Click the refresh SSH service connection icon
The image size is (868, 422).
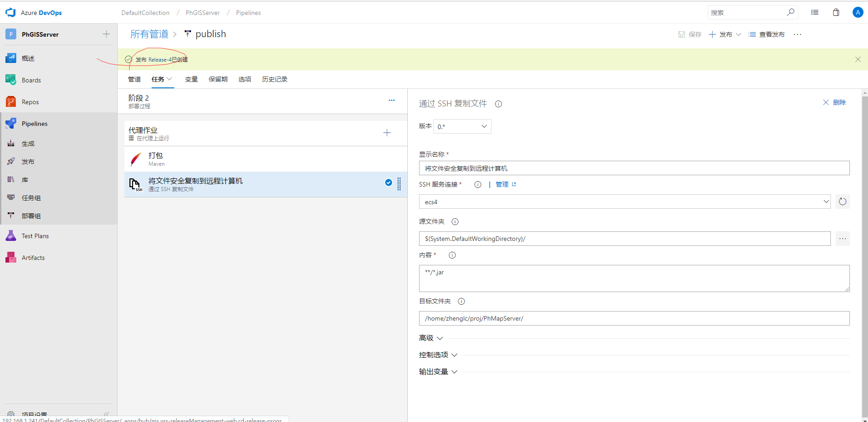842,201
